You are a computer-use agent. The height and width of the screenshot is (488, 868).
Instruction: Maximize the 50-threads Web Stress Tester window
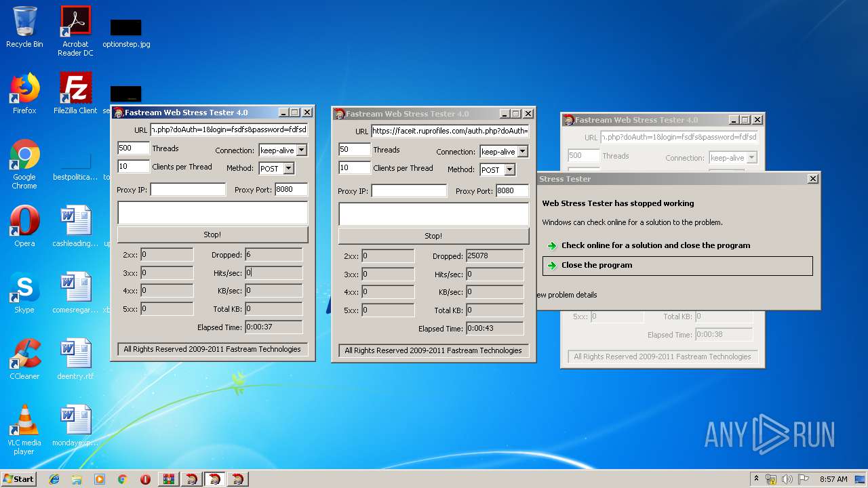[516, 114]
